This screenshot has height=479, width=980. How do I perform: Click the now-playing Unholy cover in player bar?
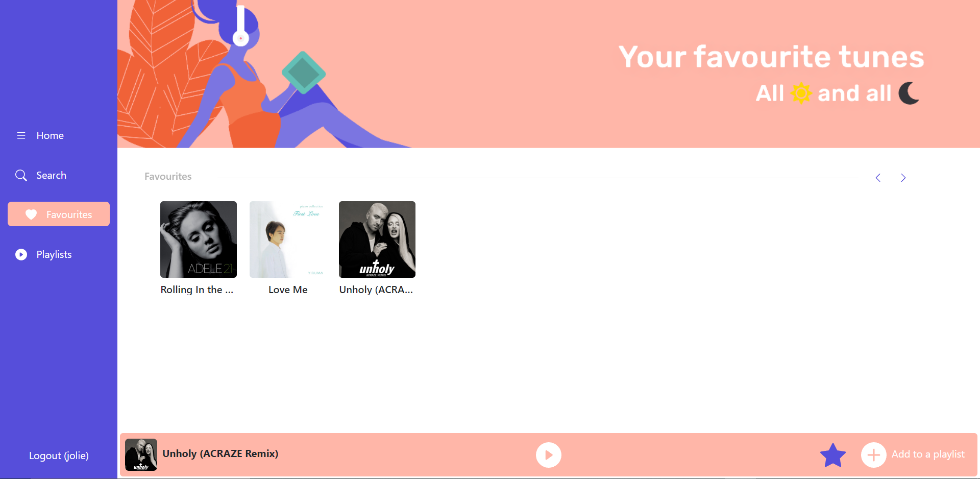click(141, 454)
